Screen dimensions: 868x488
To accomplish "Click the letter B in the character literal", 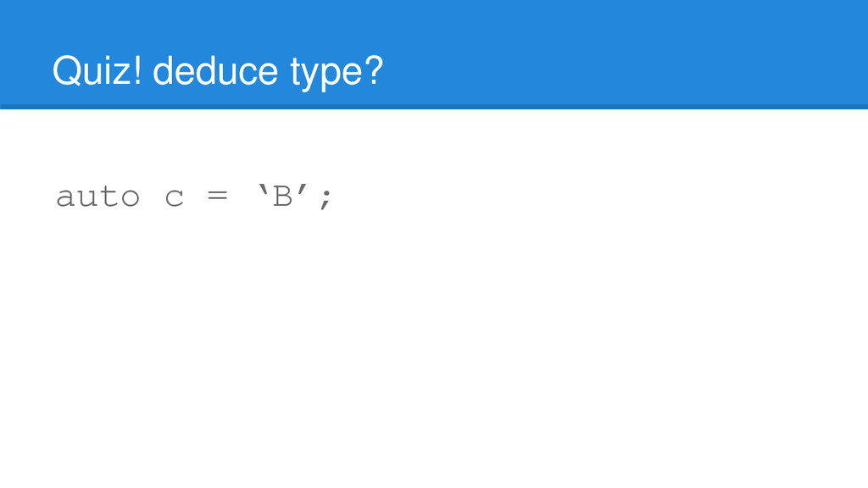I will coord(282,197).
